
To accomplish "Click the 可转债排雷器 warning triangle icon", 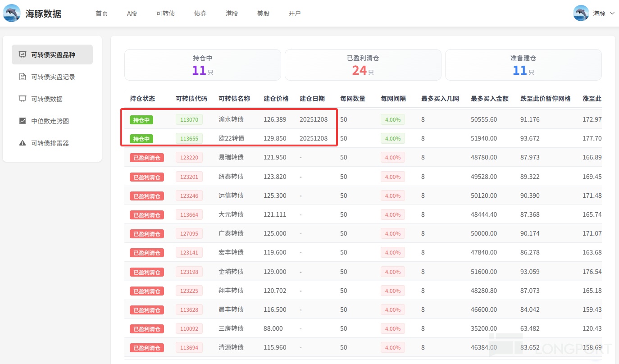I will point(22,143).
